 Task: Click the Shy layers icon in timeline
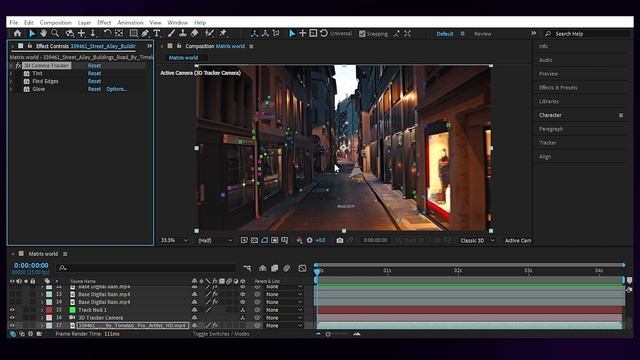coord(262,268)
